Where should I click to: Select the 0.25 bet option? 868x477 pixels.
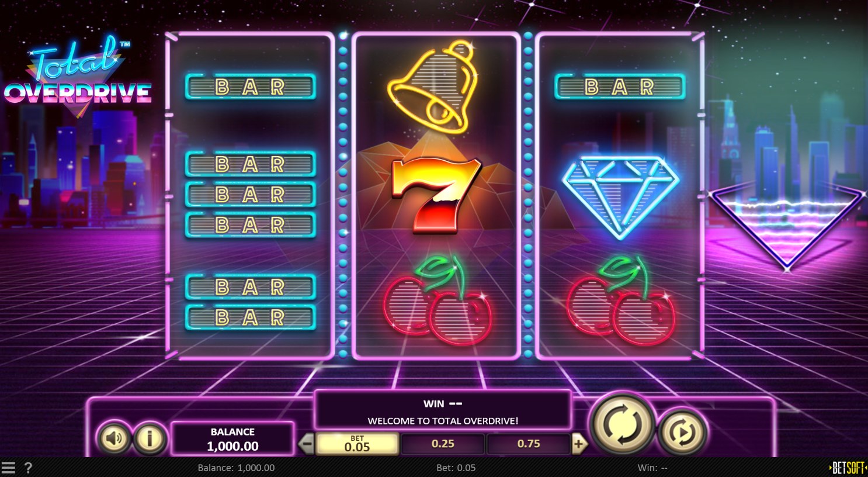click(443, 444)
